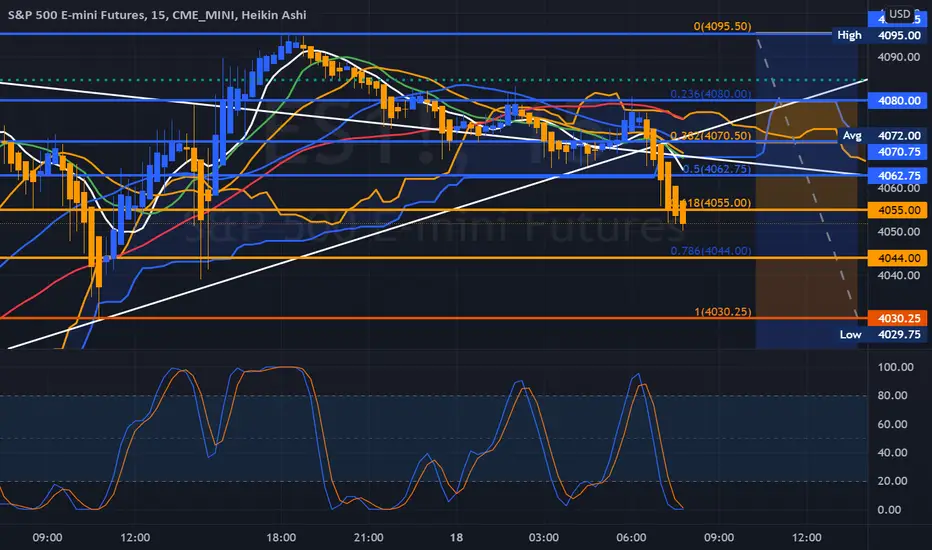The height and width of the screenshot is (550, 932).
Task: Click the 03:00 time axis label
Action: (x=544, y=538)
